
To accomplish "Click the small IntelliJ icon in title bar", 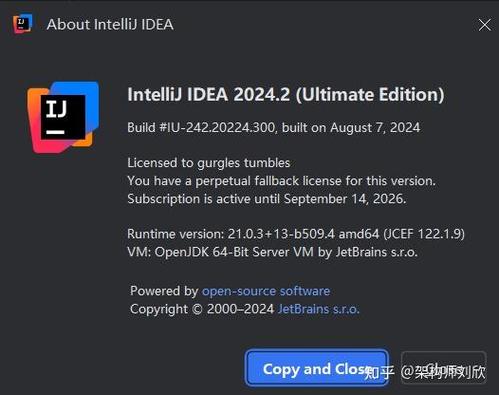I will pyautogui.click(x=23, y=24).
